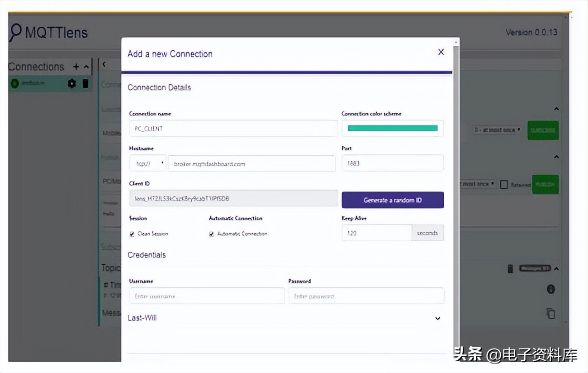Screen dimensions: 588x373
Task: Delete the connection using the trash icon
Action: point(85,83)
